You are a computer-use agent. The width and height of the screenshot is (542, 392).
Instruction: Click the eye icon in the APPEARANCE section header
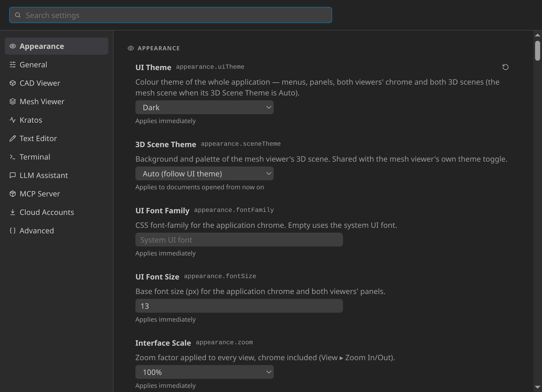(x=131, y=48)
